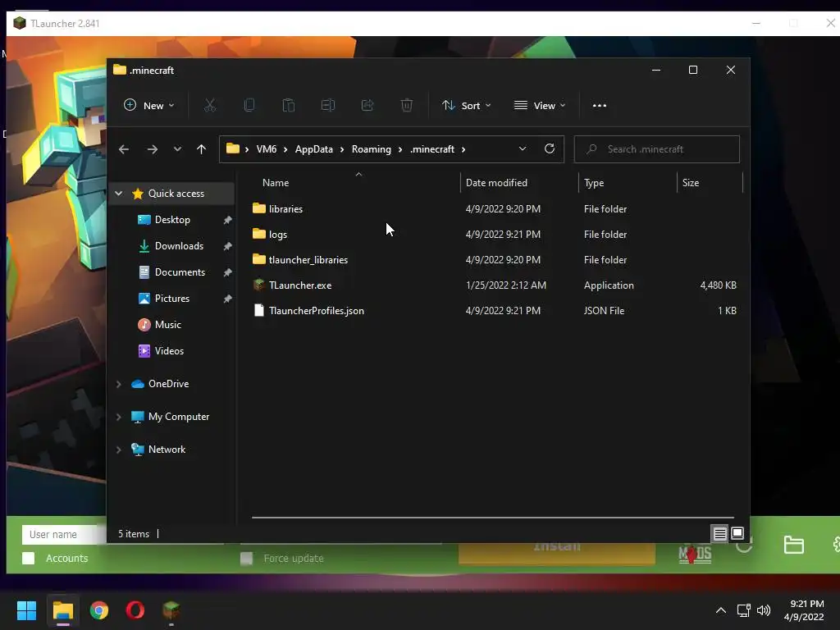The height and width of the screenshot is (630, 840).
Task: Open the network tray icon
Action: click(743, 610)
